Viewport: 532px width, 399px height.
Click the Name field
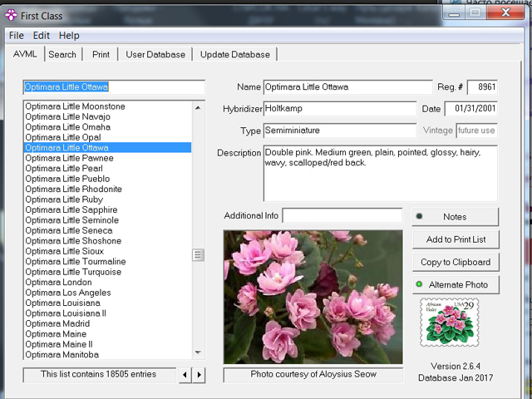pos(347,87)
